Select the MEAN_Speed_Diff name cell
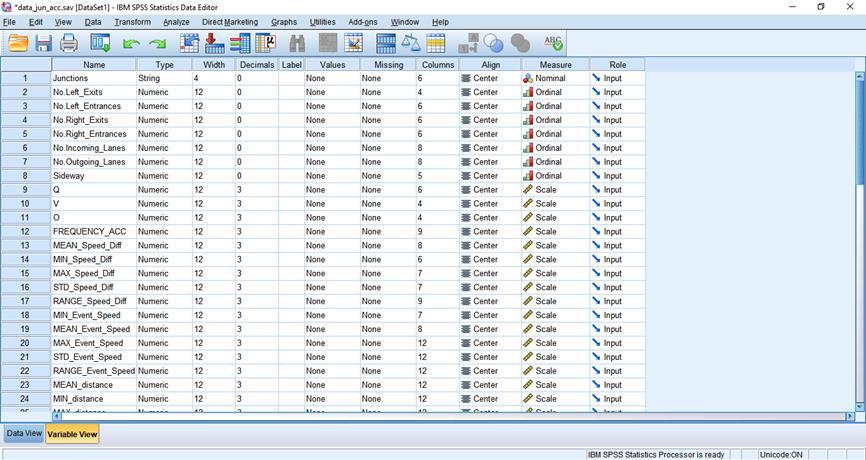The height and width of the screenshot is (460, 866). point(94,245)
